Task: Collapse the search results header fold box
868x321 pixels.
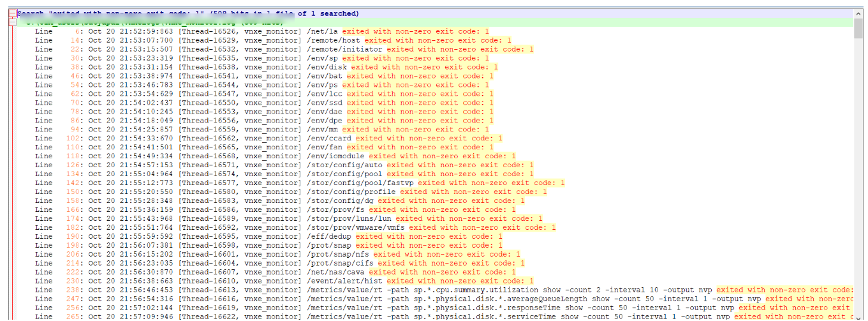Action: (12, 13)
